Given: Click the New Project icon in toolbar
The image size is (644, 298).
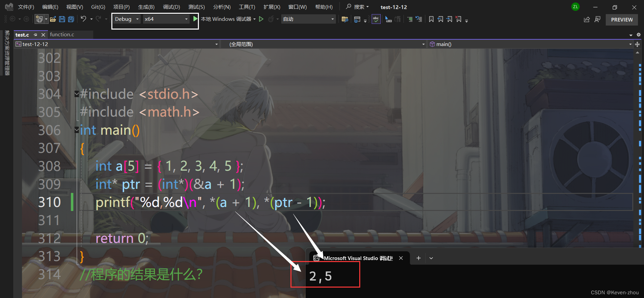Looking at the screenshot, I should pos(39,19).
